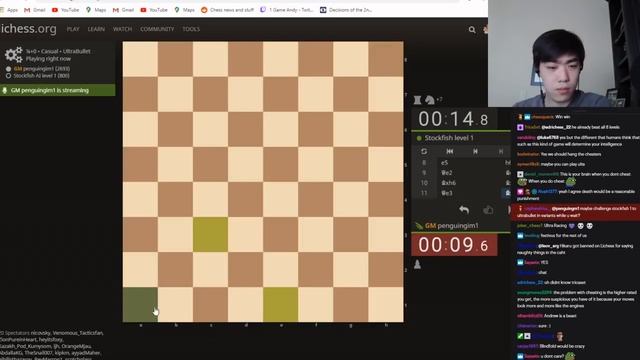Click captured knight icon above clock

tap(429, 100)
